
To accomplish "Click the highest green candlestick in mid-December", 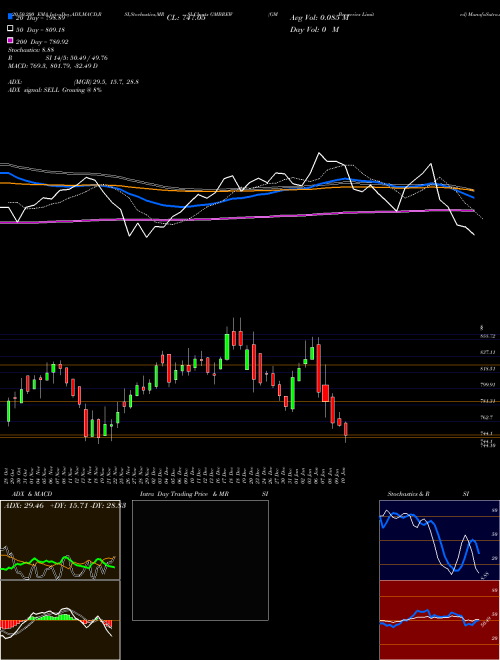I will point(227,346).
